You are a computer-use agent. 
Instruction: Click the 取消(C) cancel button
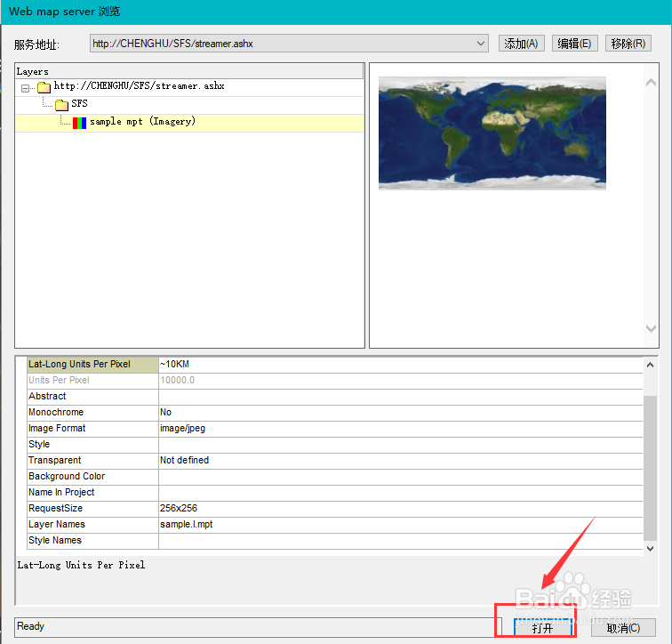tap(623, 628)
